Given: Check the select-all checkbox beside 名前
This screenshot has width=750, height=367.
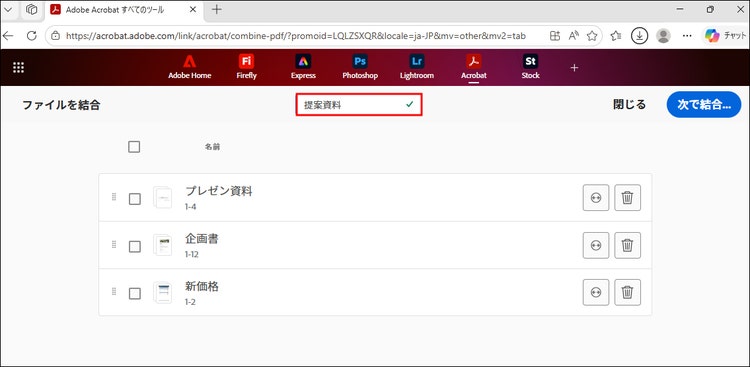Looking at the screenshot, I should [x=134, y=147].
